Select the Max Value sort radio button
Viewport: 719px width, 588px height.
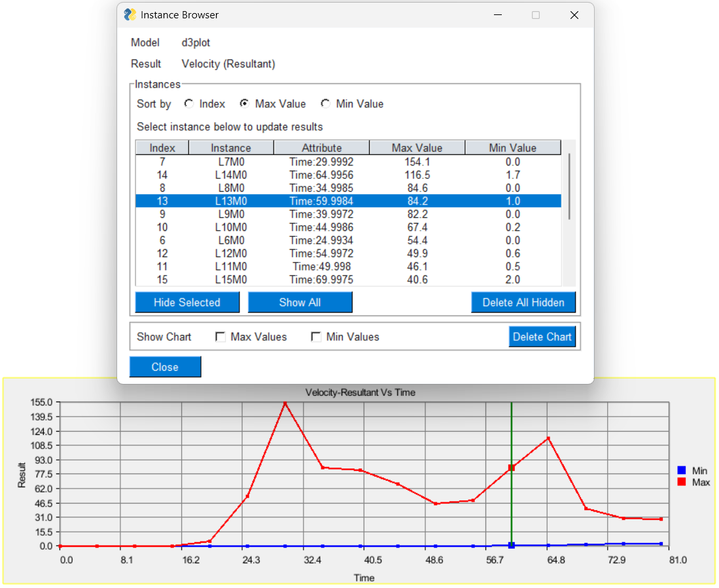245,104
